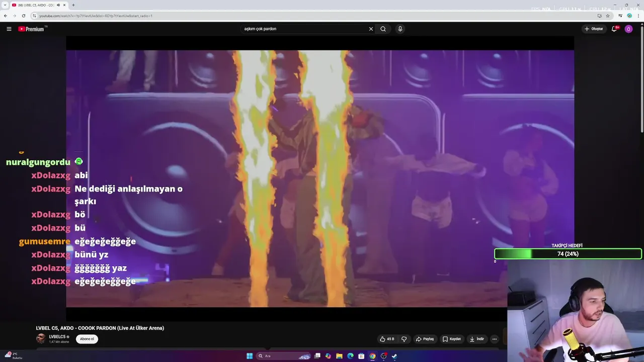Open more actions three-dot menu
The width and height of the screenshot is (644, 362).
(x=495, y=339)
